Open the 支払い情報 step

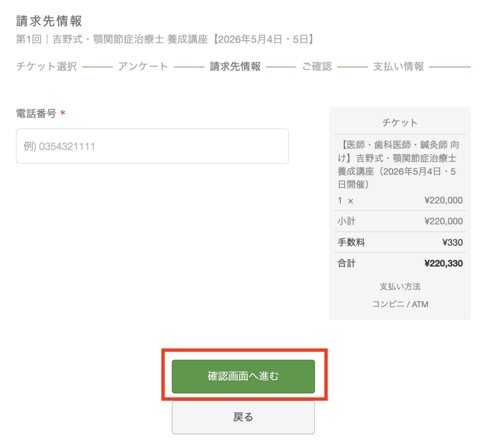[x=398, y=67]
